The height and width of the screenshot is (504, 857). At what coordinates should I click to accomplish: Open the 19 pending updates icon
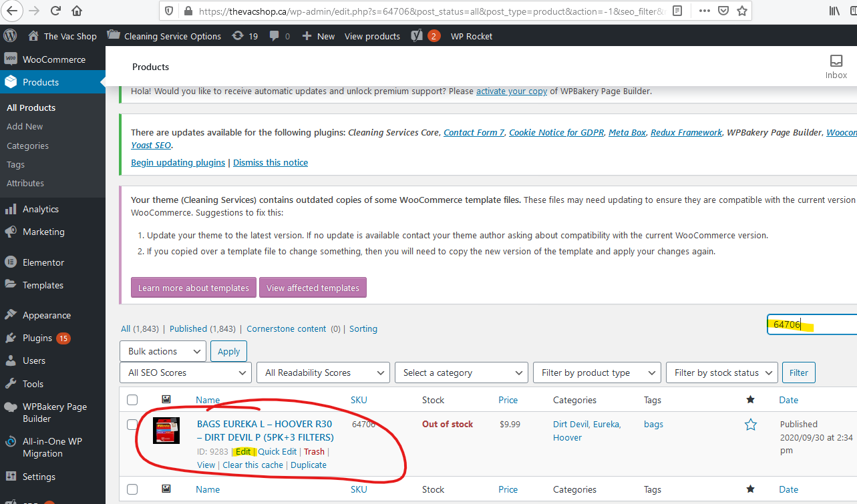[244, 36]
